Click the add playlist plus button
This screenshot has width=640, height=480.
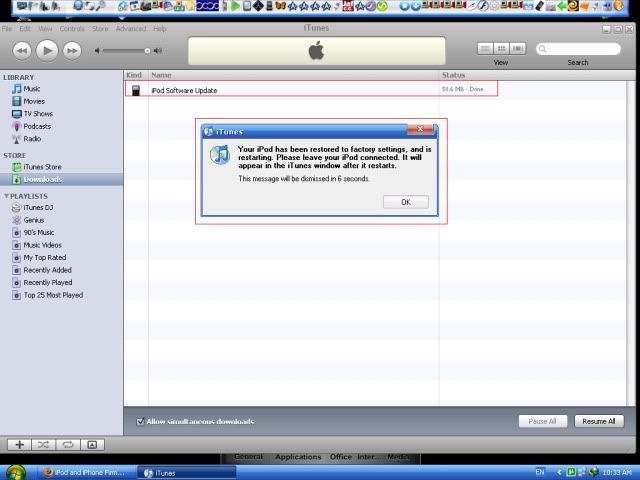[20, 444]
